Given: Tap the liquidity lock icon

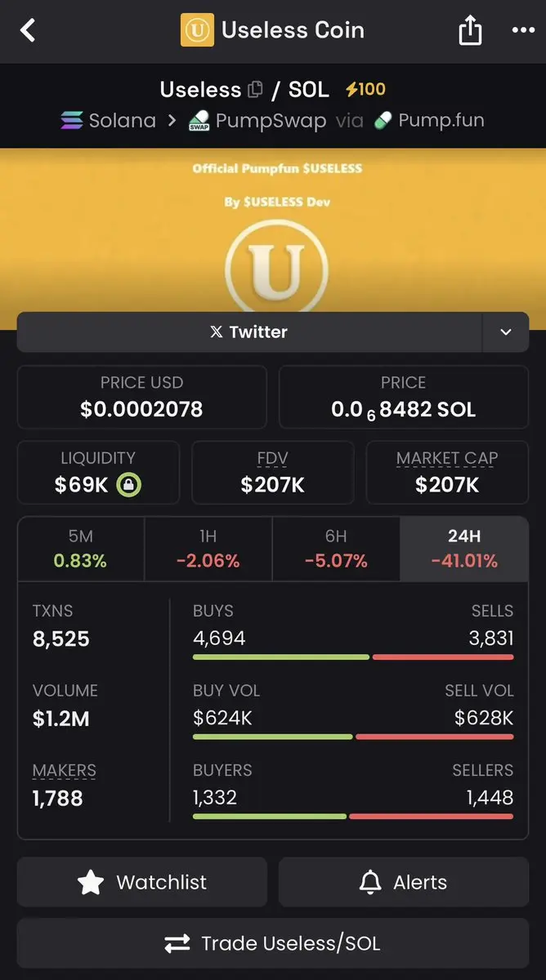Looking at the screenshot, I should tap(128, 485).
